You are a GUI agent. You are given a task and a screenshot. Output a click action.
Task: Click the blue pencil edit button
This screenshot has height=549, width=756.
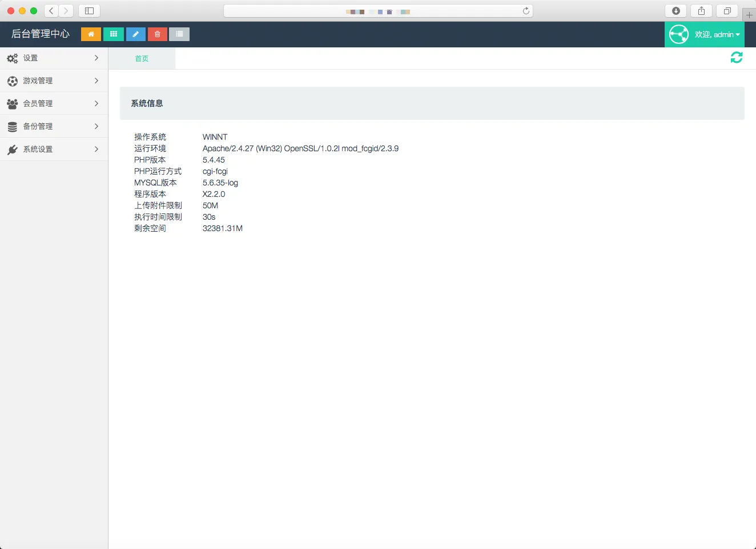[135, 34]
